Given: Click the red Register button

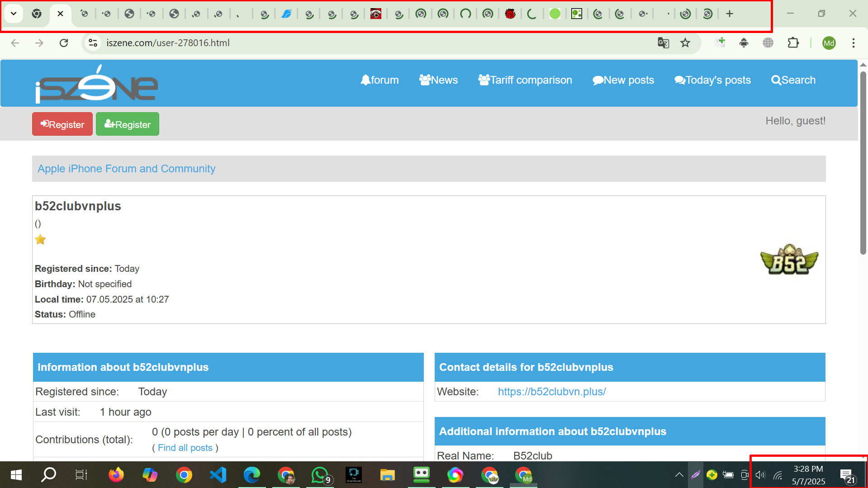Looking at the screenshot, I should [62, 124].
